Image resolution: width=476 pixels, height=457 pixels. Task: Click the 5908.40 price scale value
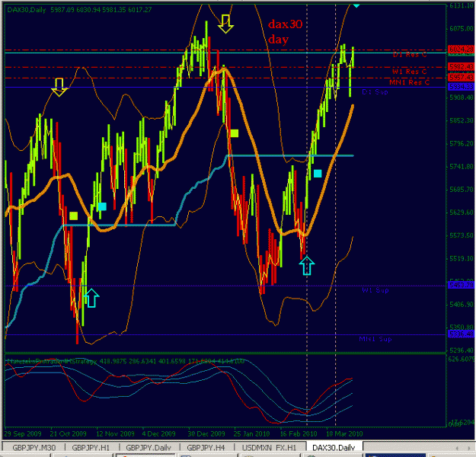coord(462,97)
